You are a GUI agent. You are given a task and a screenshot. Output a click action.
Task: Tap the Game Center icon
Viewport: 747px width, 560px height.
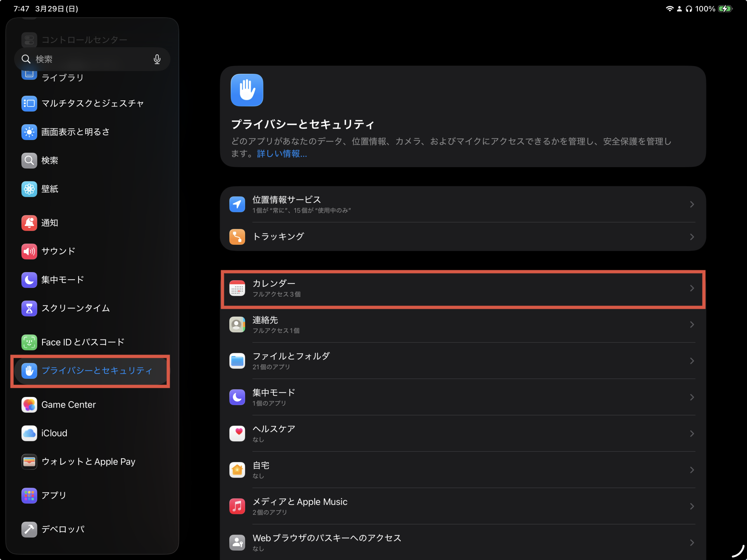coord(29,405)
